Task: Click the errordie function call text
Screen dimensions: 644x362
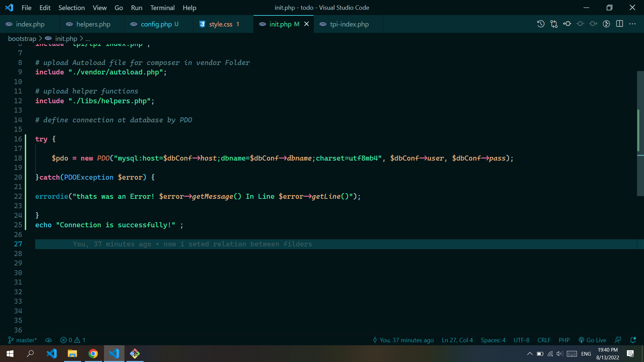Action: 52,196
